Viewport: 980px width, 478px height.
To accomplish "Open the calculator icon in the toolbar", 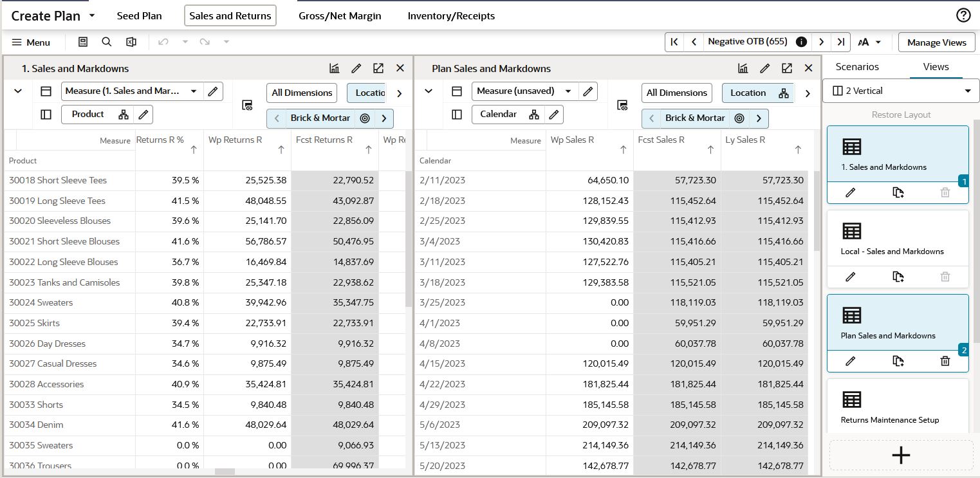I will [83, 42].
